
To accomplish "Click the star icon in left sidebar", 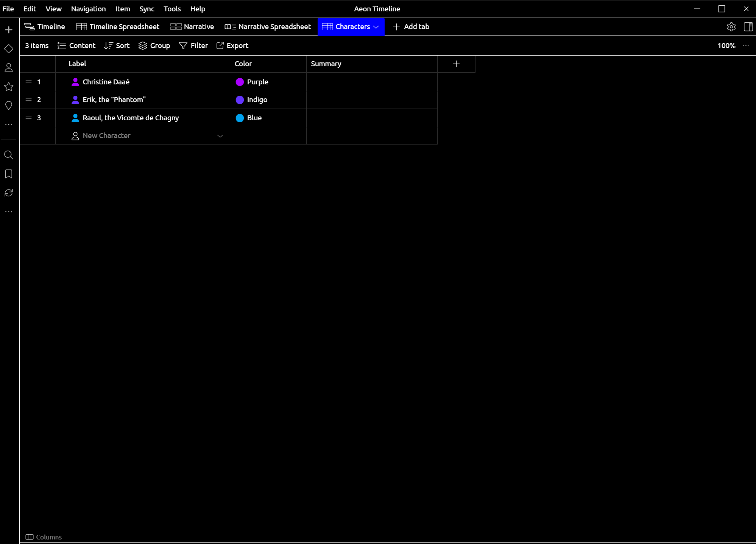I will (x=9, y=87).
